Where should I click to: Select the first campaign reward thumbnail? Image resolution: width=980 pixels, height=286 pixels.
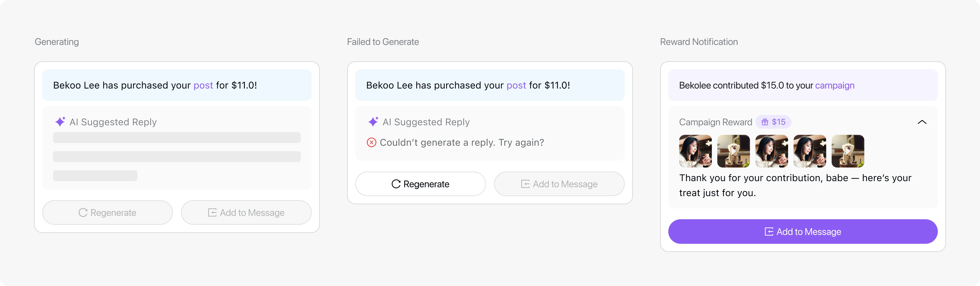click(696, 151)
